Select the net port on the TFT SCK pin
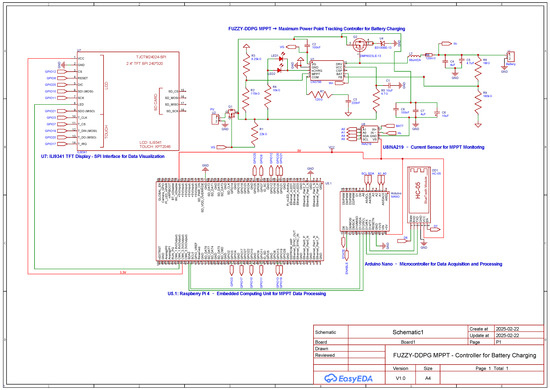 point(61,98)
